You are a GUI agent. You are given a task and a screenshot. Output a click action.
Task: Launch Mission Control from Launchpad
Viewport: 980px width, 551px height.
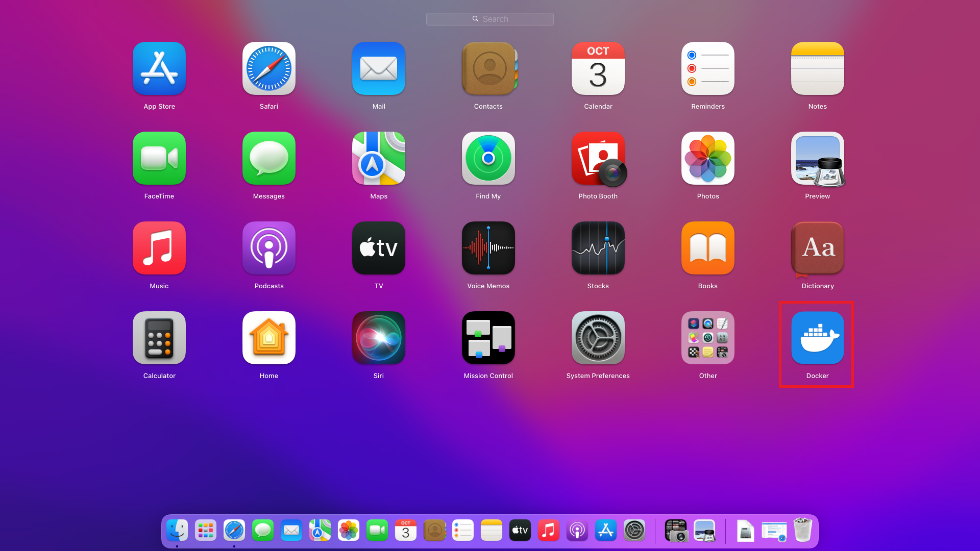pyautogui.click(x=488, y=338)
